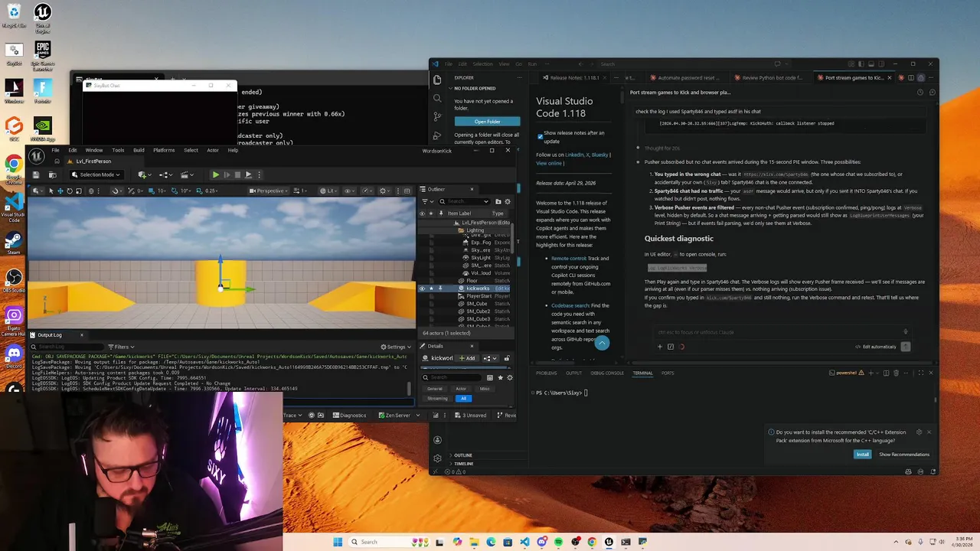Open Unreal Build menu
980x551 pixels.
point(139,150)
